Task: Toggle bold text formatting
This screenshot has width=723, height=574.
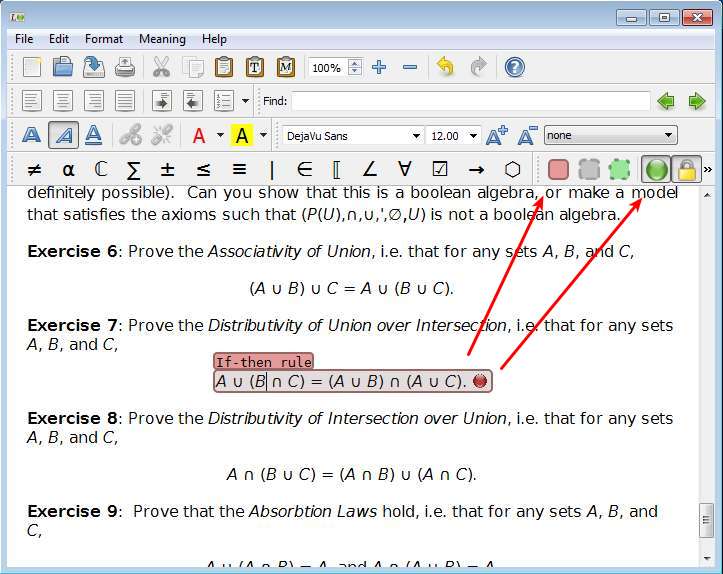Action: (x=31, y=135)
